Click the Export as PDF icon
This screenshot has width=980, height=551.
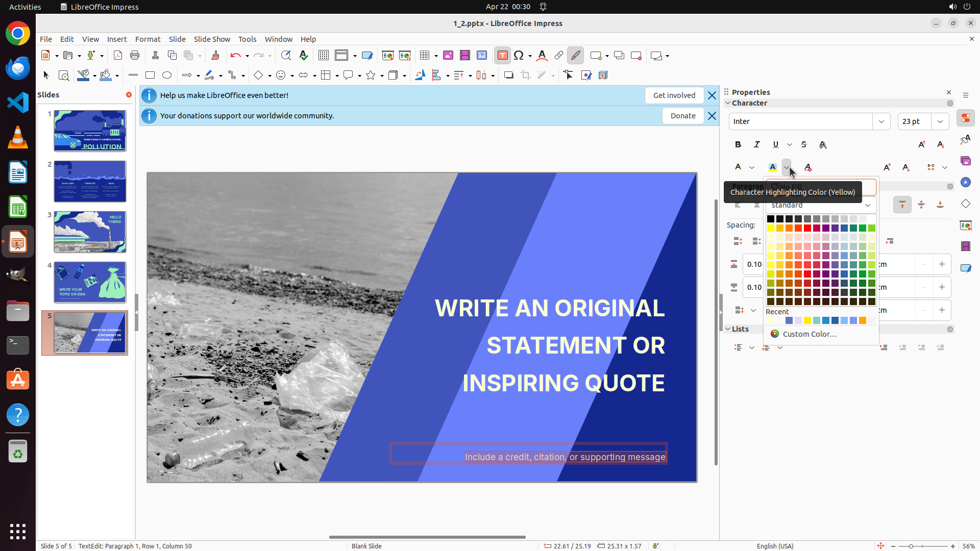click(x=118, y=56)
